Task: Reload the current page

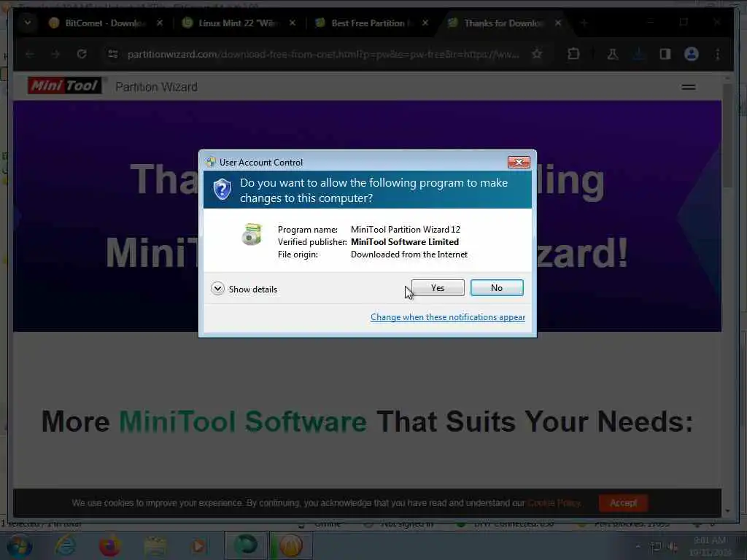Action: (82, 54)
